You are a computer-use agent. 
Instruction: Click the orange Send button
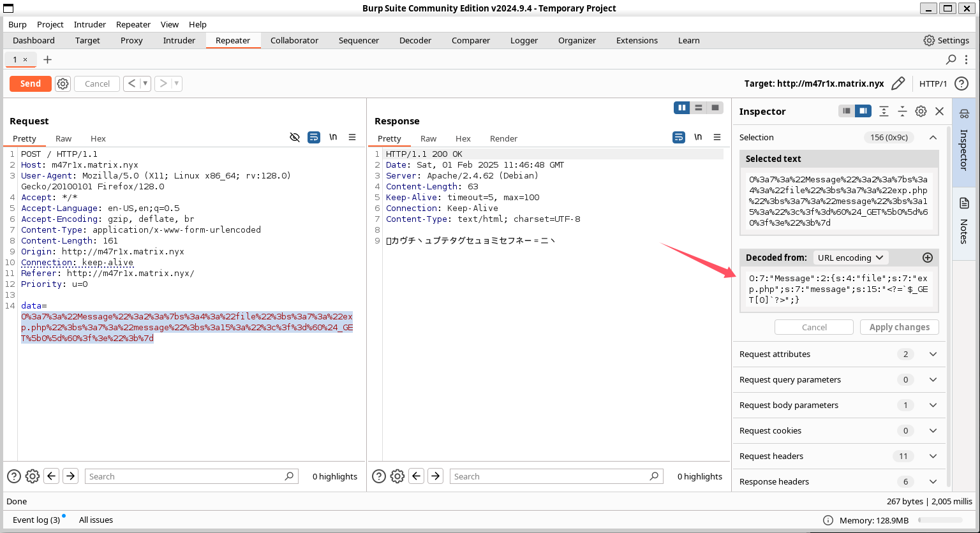tap(30, 84)
